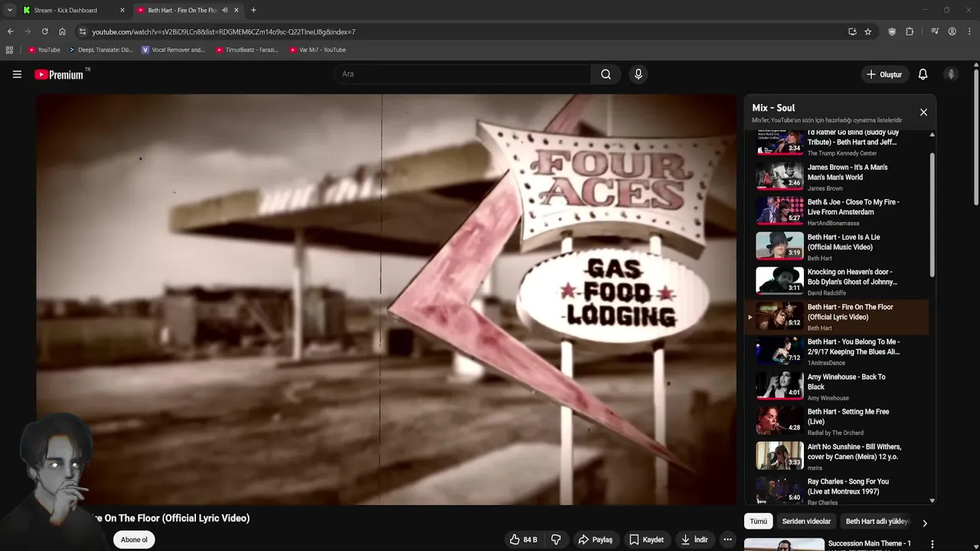Play Beth Hart - Love Is A Lie
Image resolution: width=980 pixels, height=551 pixels.
838,246
